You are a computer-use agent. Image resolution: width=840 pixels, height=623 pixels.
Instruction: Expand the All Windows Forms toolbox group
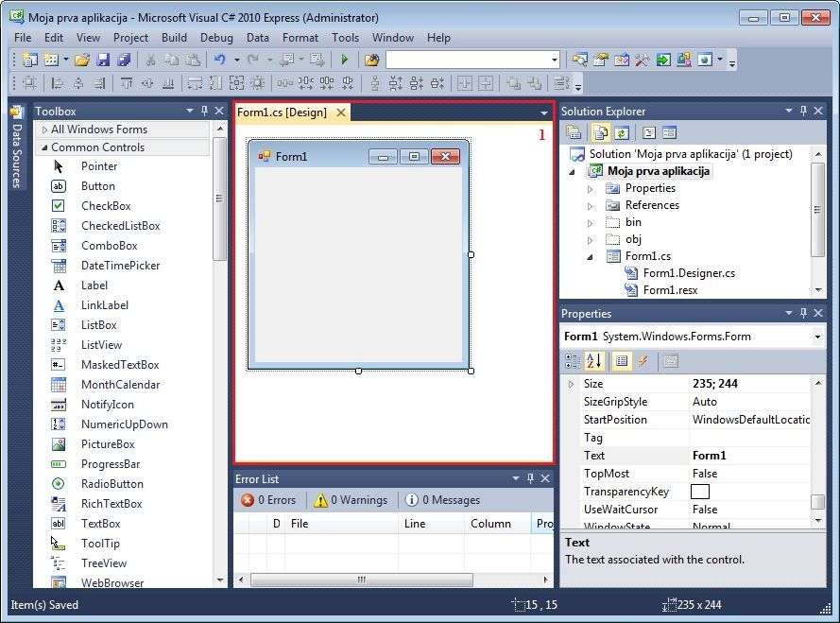(x=44, y=130)
